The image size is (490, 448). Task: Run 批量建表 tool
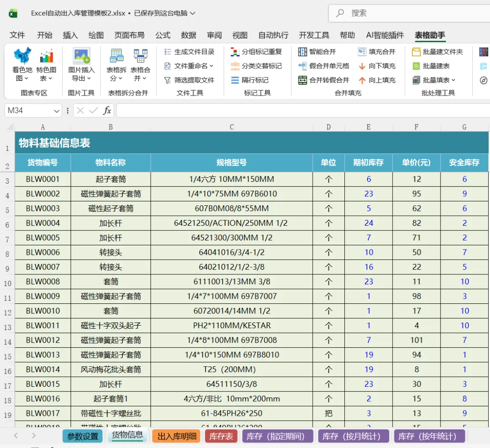tap(431, 66)
